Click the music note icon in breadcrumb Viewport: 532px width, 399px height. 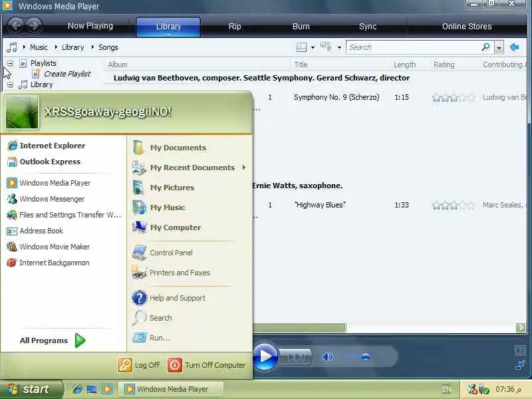tap(12, 47)
